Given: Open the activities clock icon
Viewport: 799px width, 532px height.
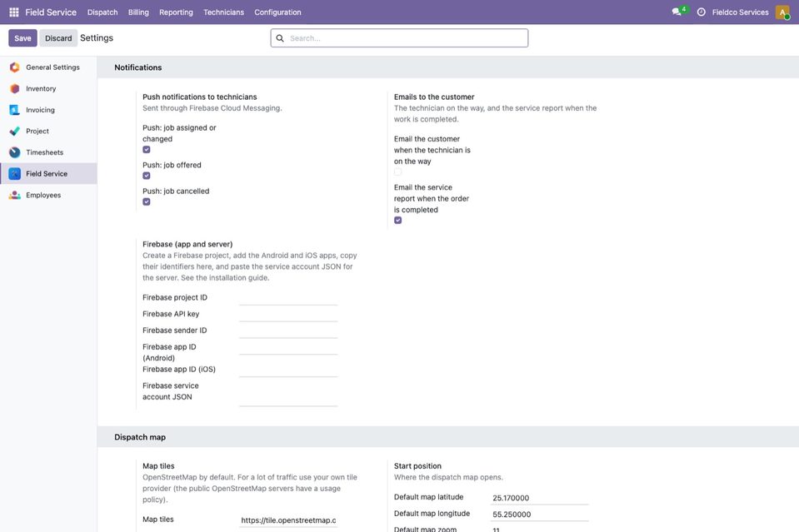Looking at the screenshot, I should 702,12.
